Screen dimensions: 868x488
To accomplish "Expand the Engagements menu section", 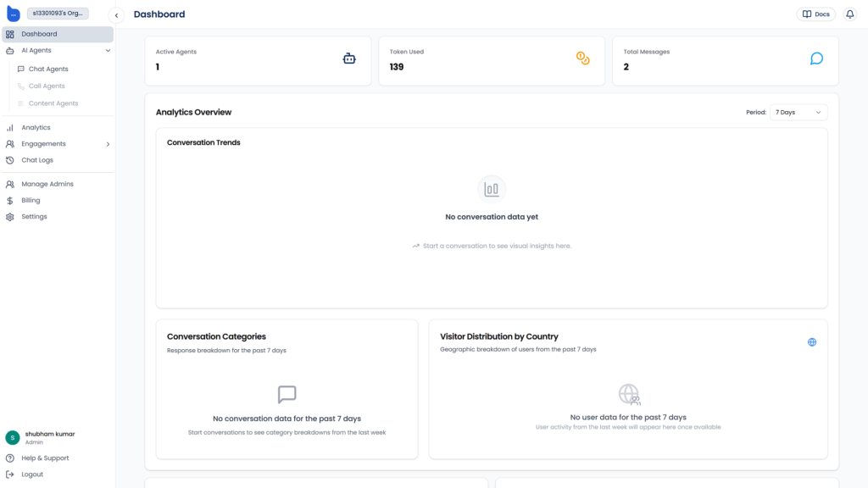I will click(108, 144).
